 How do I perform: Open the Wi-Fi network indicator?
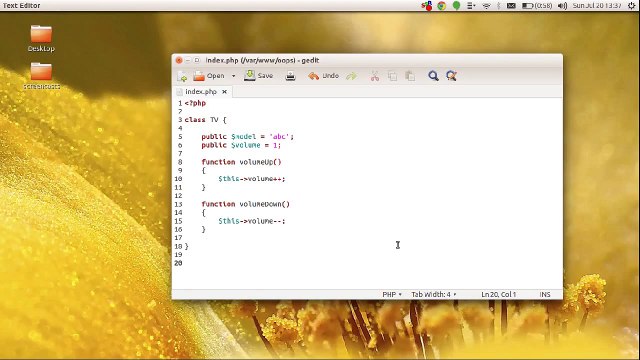[486, 6]
